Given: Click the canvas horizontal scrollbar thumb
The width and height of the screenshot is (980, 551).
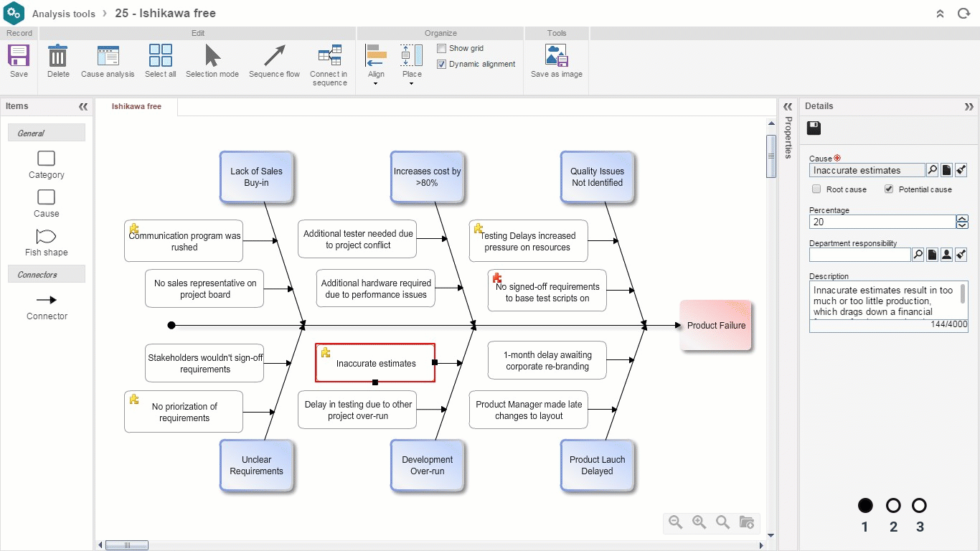Looking at the screenshot, I should (127, 545).
